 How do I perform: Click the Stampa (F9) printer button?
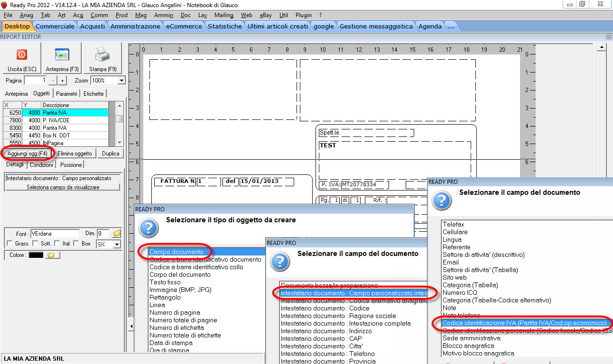coord(103,58)
